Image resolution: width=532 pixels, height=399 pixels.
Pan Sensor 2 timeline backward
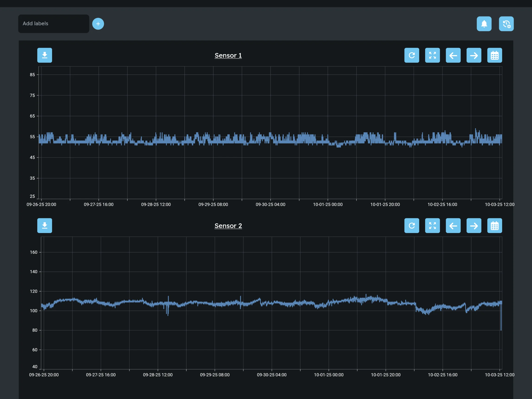coord(453,225)
